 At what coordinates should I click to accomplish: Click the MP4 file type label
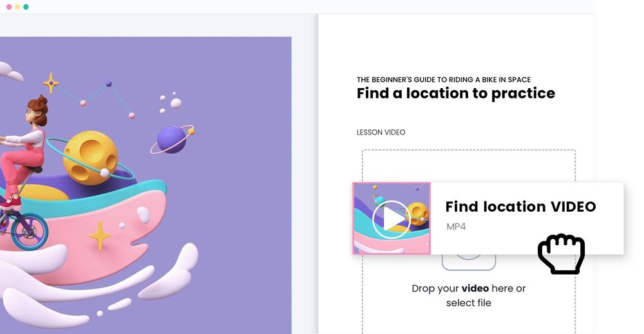pyautogui.click(x=456, y=227)
